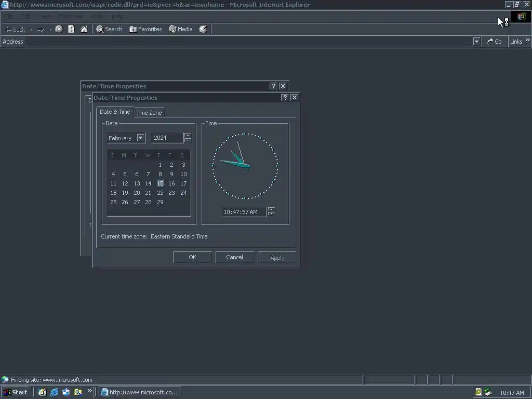Click the year field showing 2024
This screenshot has height=399, width=532.
tap(167, 138)
